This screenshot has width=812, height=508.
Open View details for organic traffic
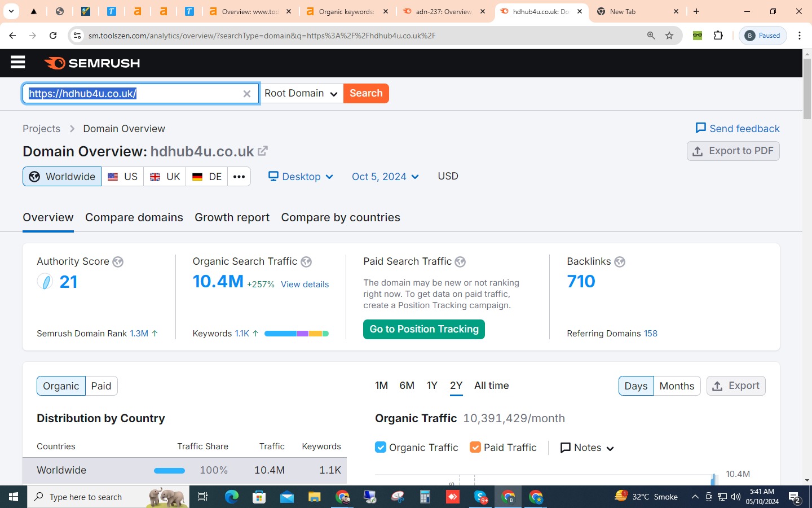[305, 284]
